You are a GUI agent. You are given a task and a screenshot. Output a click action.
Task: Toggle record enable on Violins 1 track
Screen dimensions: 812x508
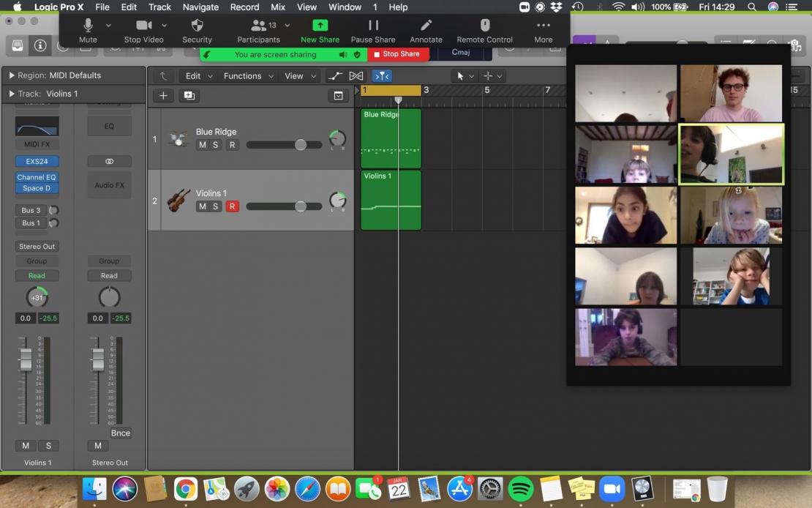[232, 206]
